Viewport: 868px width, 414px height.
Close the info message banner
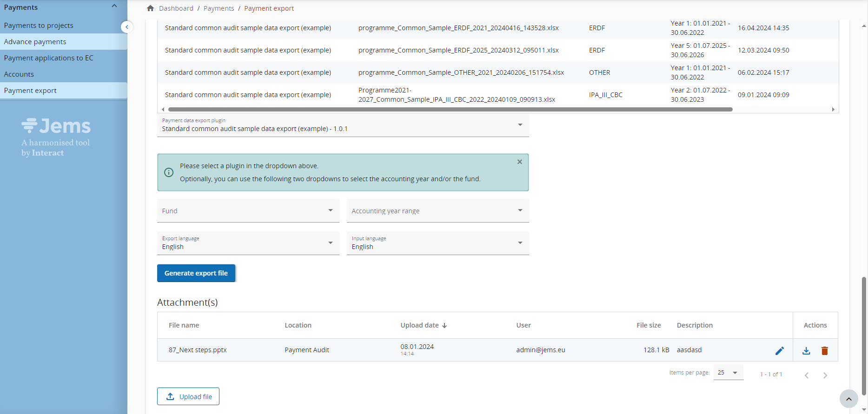click(519, 162)
